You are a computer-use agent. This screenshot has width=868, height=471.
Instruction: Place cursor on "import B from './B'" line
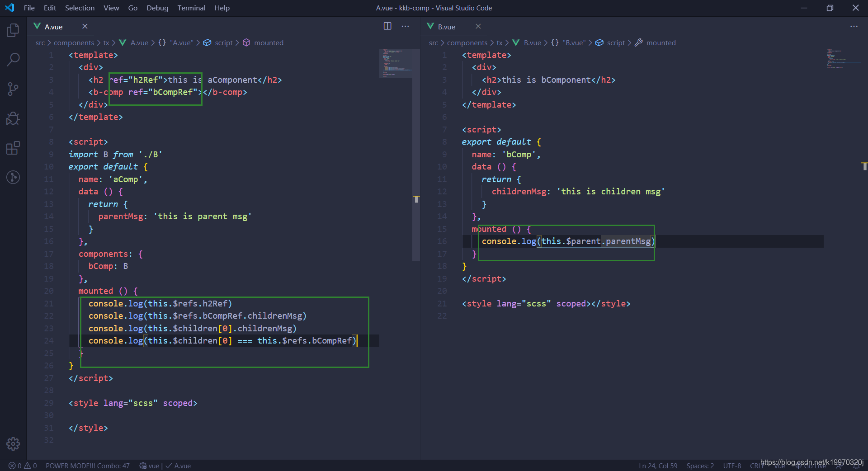click(115, 155)
